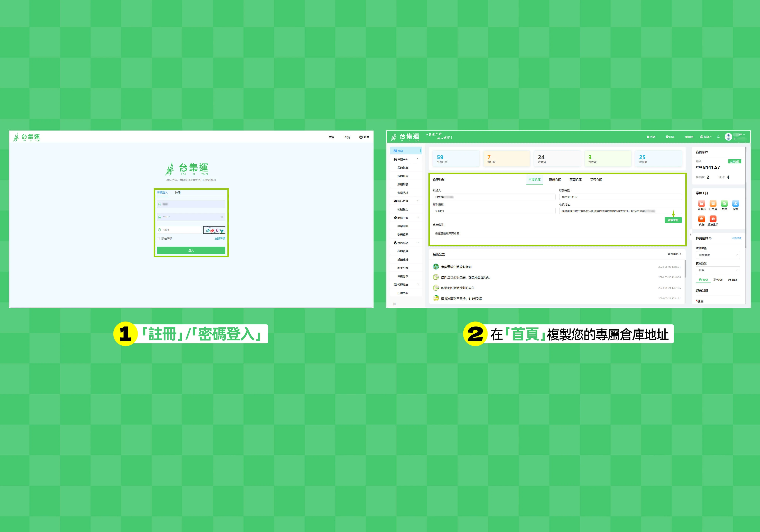Open the 代購 purchasing tool icon
The width and height of the screenshot is (760, 532).
tap(701, 219)
